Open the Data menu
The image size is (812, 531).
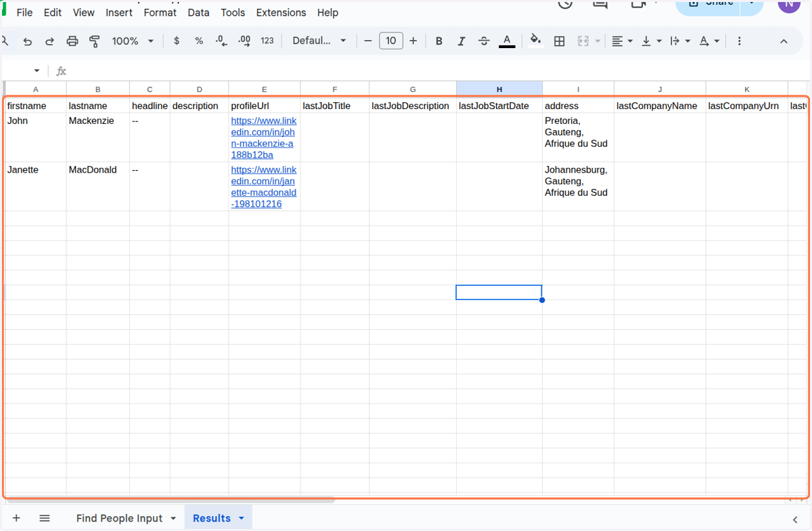point(198,12)
